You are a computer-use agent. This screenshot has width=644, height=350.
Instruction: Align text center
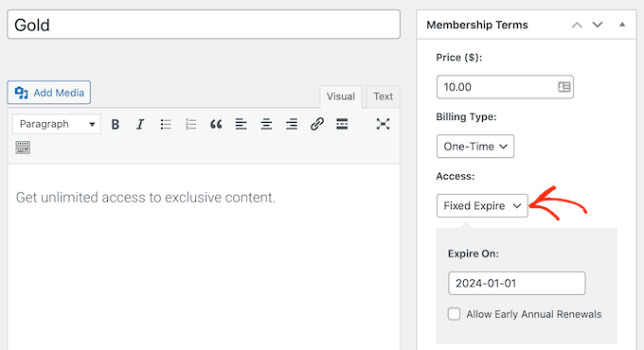pyautogui.click(x=266, y=124)
